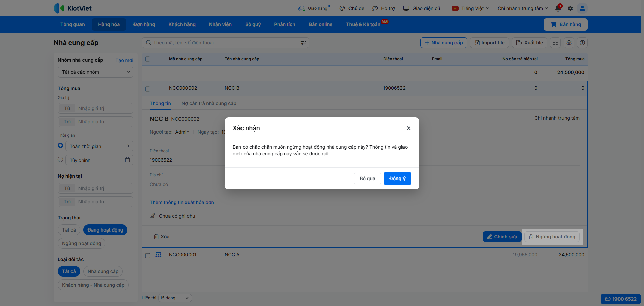Open the Chi nhánh trung tâm branch dropdown

coord(523,8)
